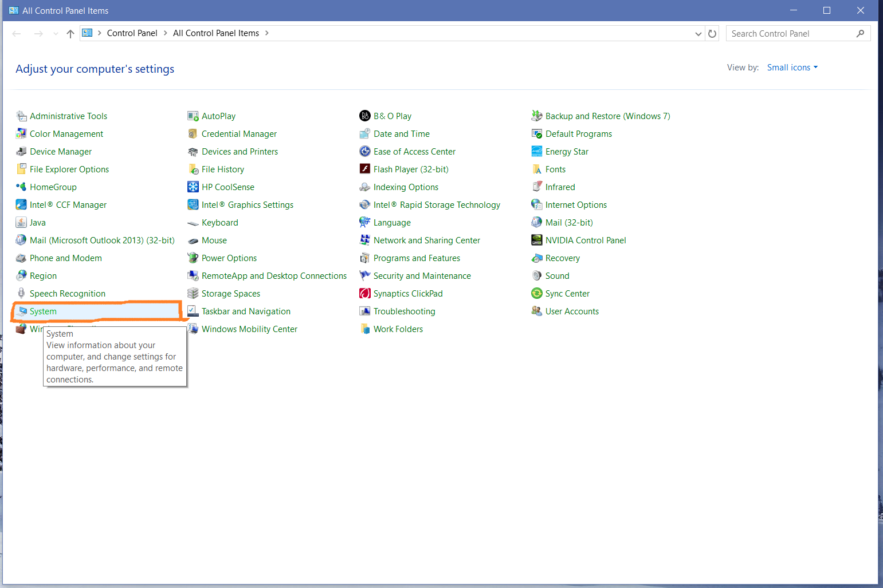Open Taskbar and Navigation
The image size is (883, 588).
point(246,311)
